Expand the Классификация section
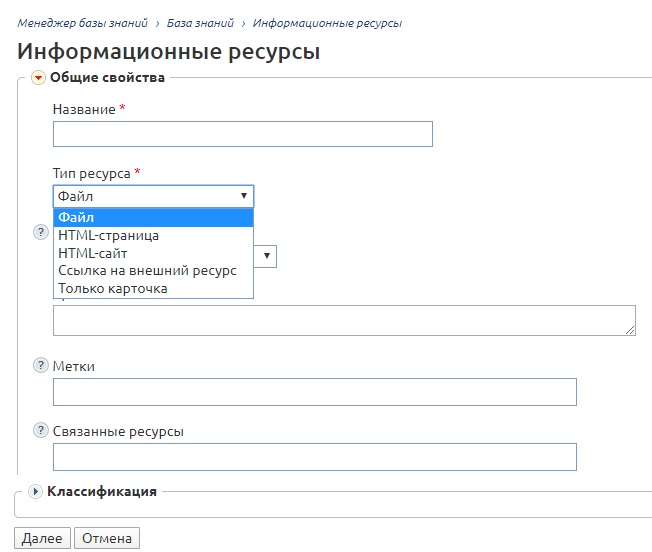Screen dimensions: 652x552 coord(35,491)
